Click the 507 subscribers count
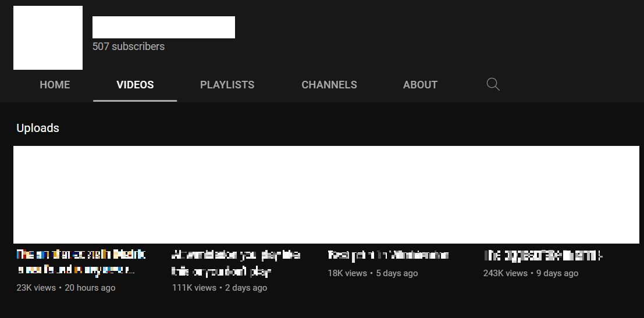The image size is (644, 318). point(129,47)
